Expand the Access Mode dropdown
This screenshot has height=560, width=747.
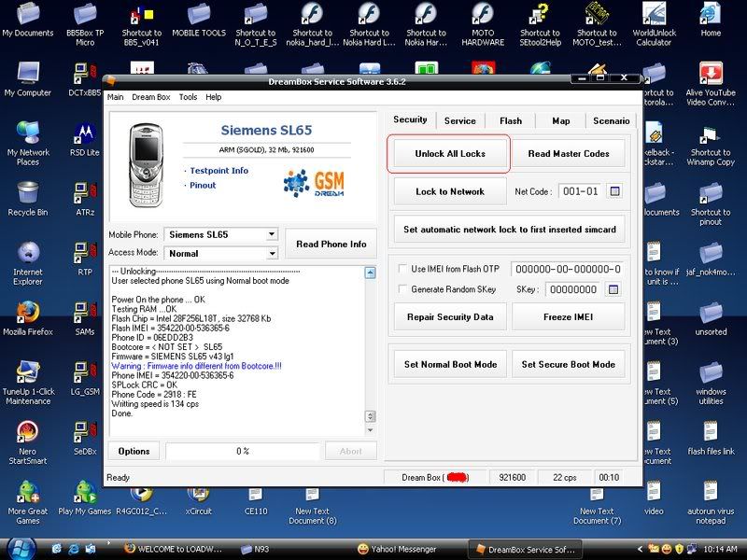point(272,253)
